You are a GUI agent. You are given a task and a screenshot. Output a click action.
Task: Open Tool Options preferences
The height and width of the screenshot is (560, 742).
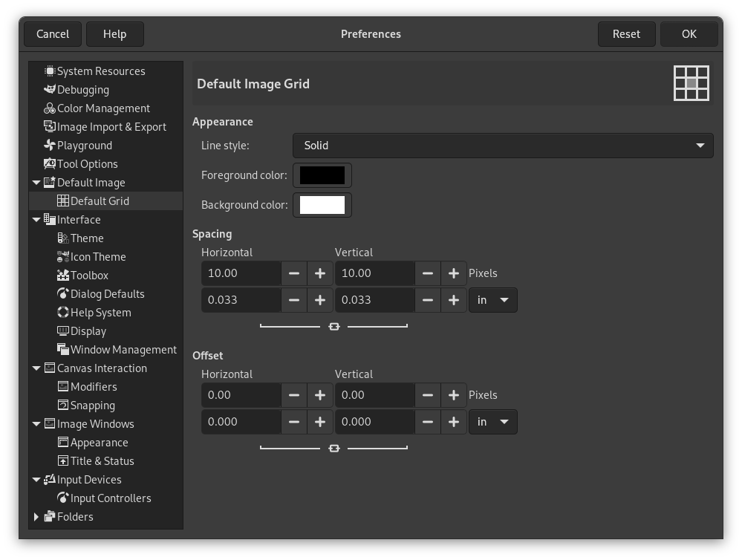88,163
